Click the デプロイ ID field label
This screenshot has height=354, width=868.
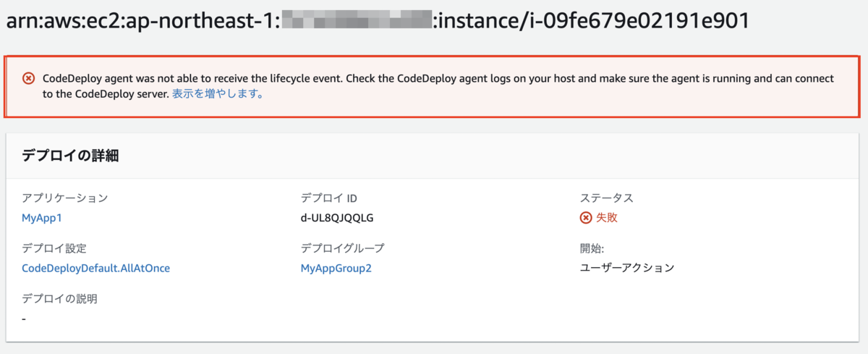tap(328, 198)
